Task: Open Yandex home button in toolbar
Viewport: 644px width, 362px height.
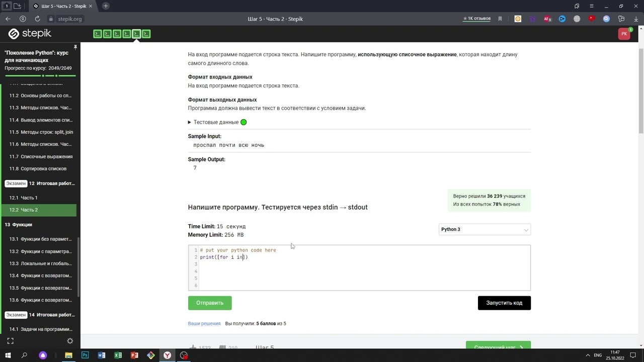Action: click(23, 19)
